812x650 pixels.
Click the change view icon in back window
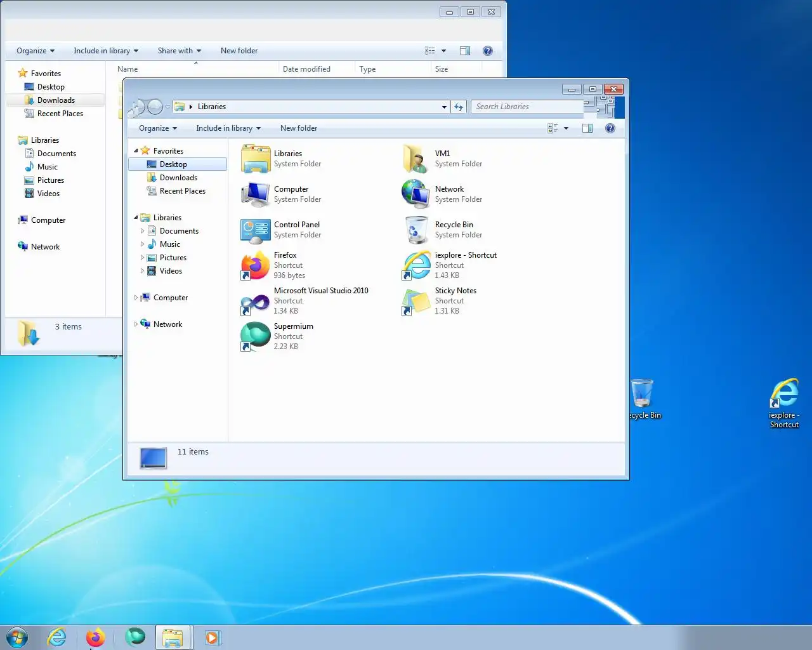430,51
